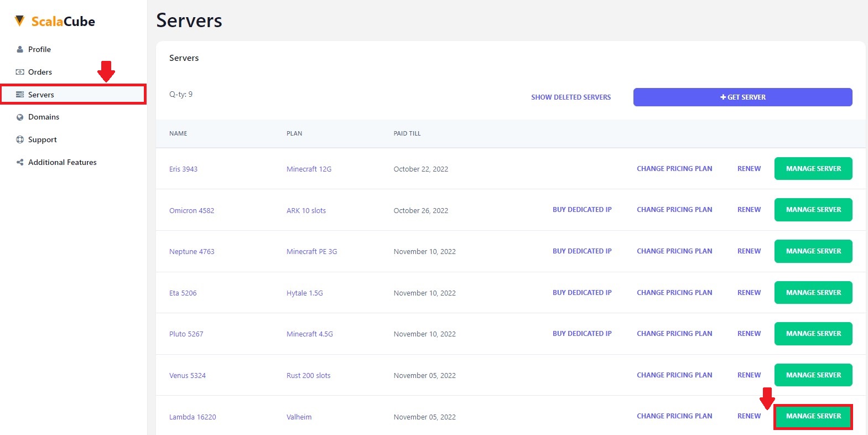Renew the Eris 3943 server
Image resolution: width=868 pixels, height=435 pixels.
(x=749, y=168)
